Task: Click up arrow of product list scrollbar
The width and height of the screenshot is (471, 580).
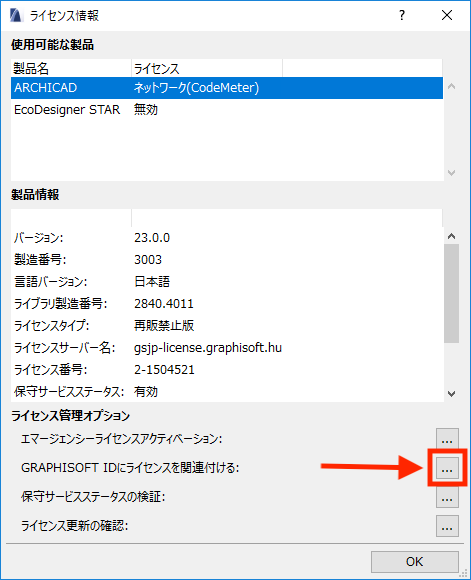Action: pos(451,87)
